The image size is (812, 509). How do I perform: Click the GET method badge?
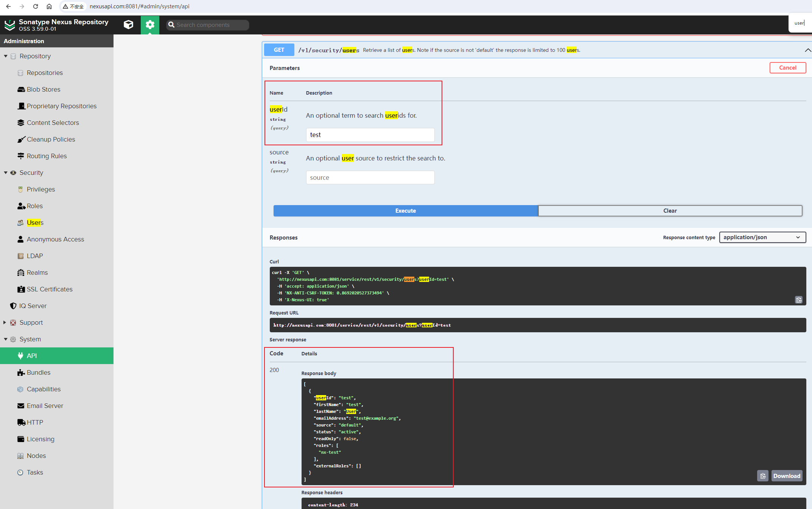coord(279,50)
